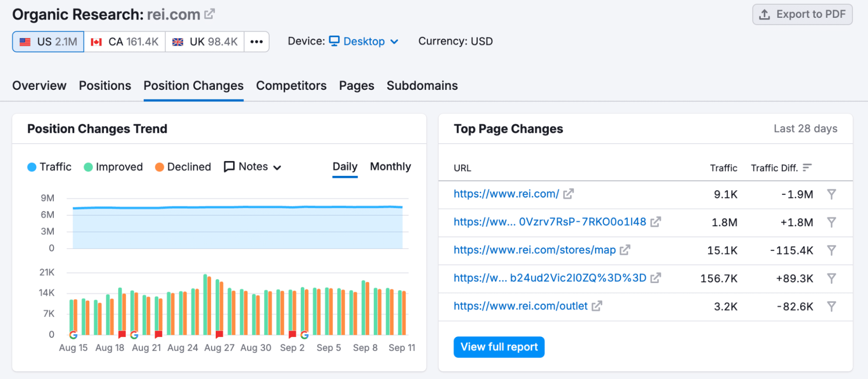Viewport: 868px width, 379px height.
Task: Open external link icon for https://www.rei.com/
Action: pyautogui.click(x=568, y=194)
